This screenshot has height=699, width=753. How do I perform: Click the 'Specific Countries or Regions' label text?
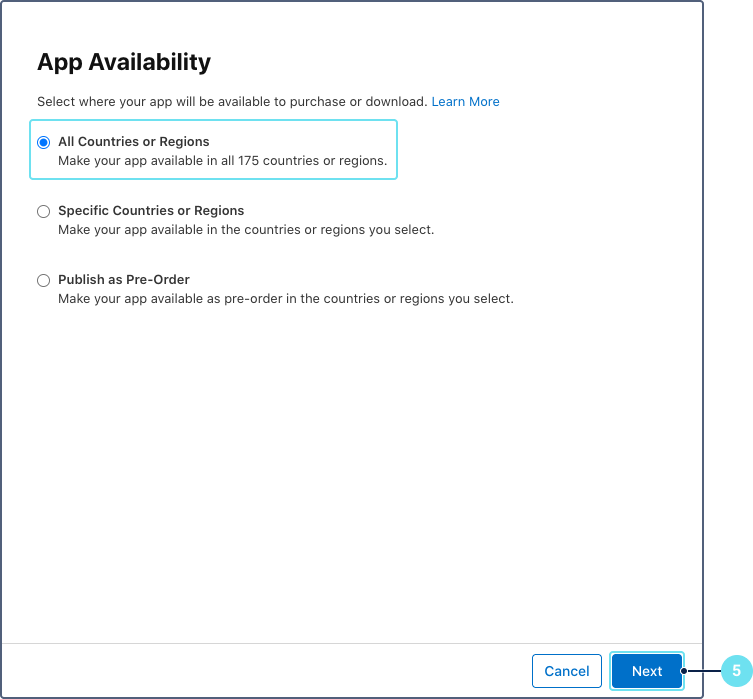[151, 211]
